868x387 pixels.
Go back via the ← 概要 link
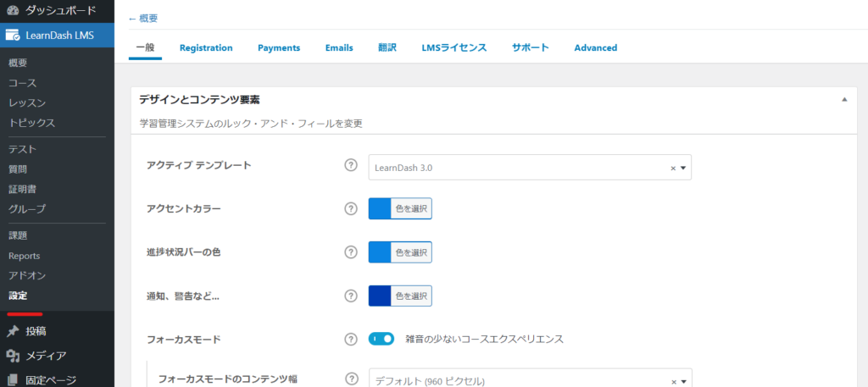click(142, 18)
